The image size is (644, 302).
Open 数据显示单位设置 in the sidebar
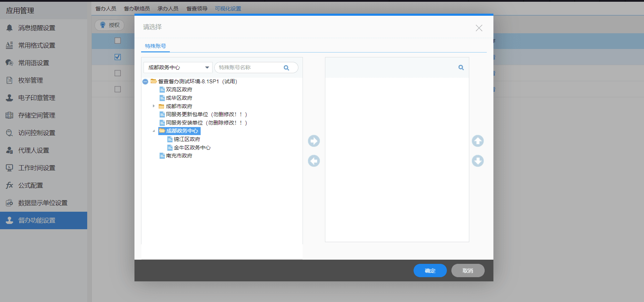[x=43, y=203]
